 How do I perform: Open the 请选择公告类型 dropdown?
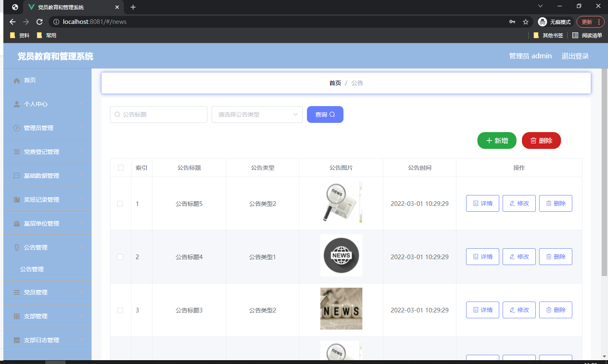[257, 114]
